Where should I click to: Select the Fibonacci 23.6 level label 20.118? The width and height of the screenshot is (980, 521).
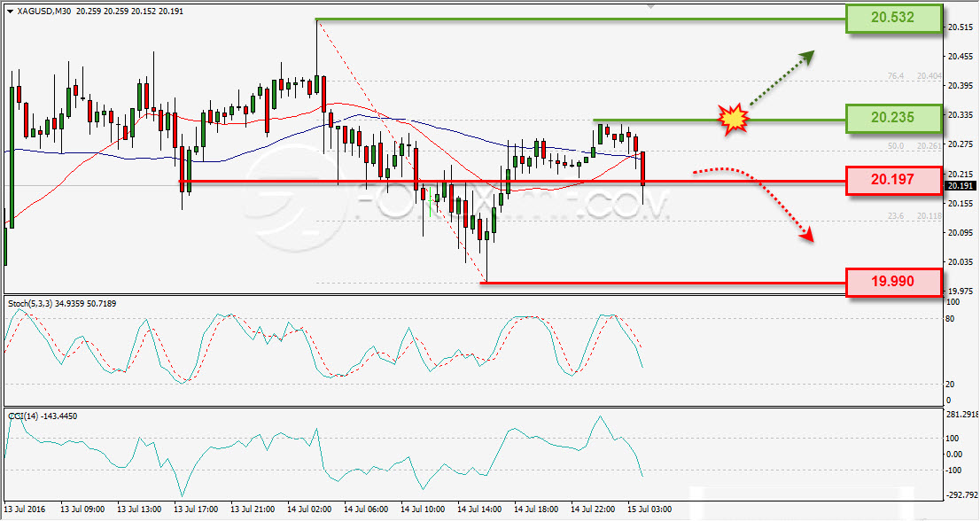tap(914, 216)
